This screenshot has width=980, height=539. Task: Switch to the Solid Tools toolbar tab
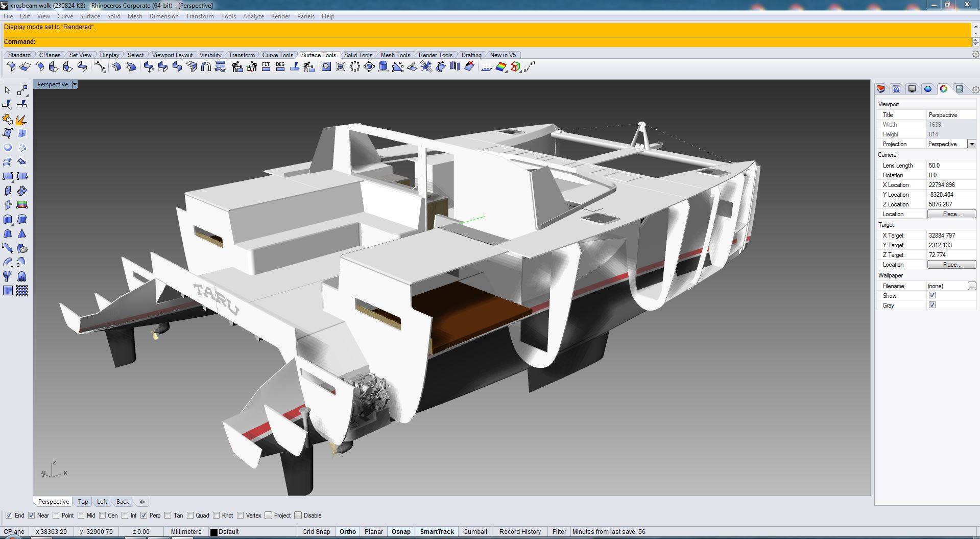[x=357, y=55]
